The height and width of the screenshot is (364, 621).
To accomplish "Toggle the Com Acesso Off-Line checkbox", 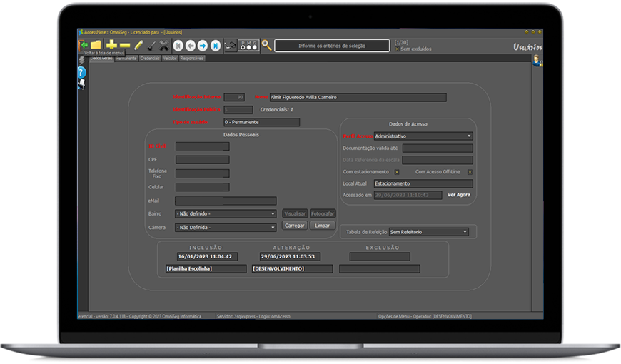I will (x=470, y=172).
